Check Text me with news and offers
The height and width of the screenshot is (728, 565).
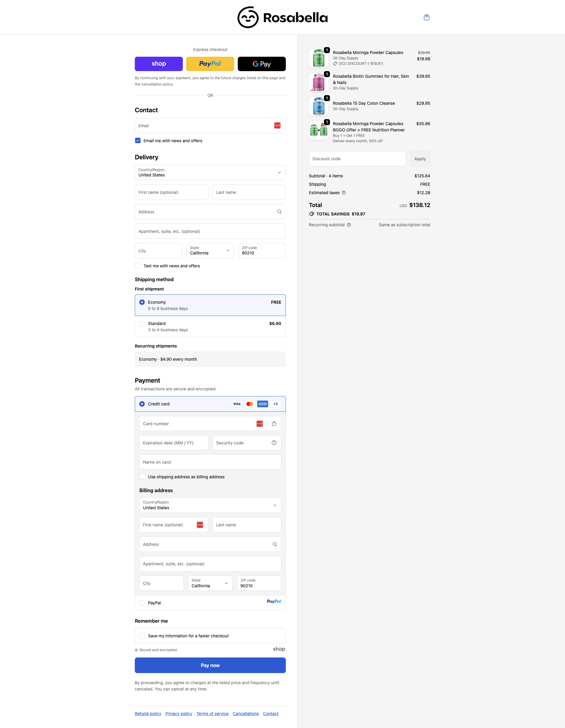138,266
